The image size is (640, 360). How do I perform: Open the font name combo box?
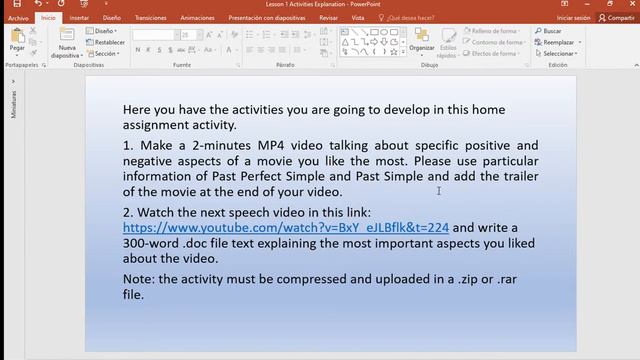(x=156, y=35)
